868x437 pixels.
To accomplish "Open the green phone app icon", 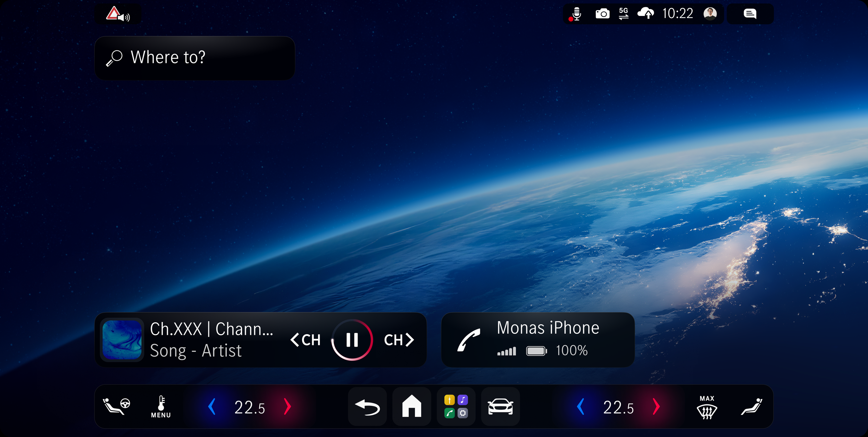I will click(x=450, y=413).
